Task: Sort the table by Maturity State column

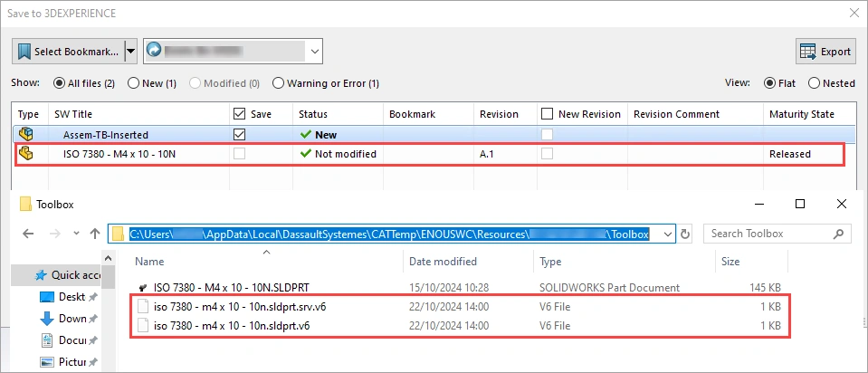Action: coord(801,114)
